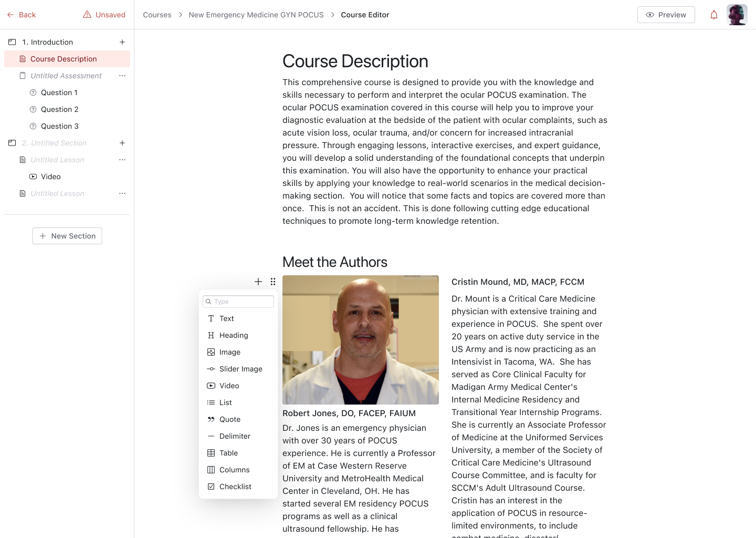The height and width of the screenshot is (538, 756).
Task: Insert a Slider Image block
Action: (238, 369)
